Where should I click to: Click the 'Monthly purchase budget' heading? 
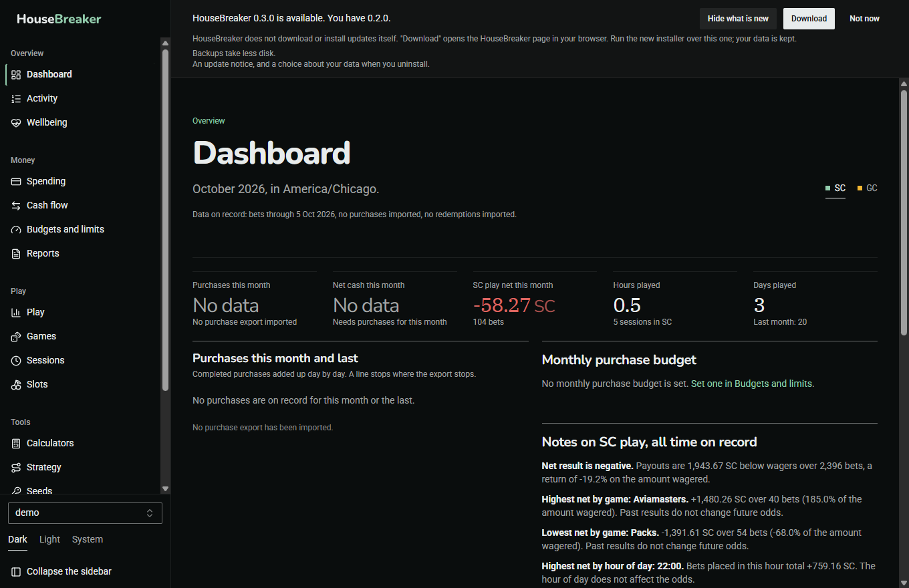[x=619, y=359]
